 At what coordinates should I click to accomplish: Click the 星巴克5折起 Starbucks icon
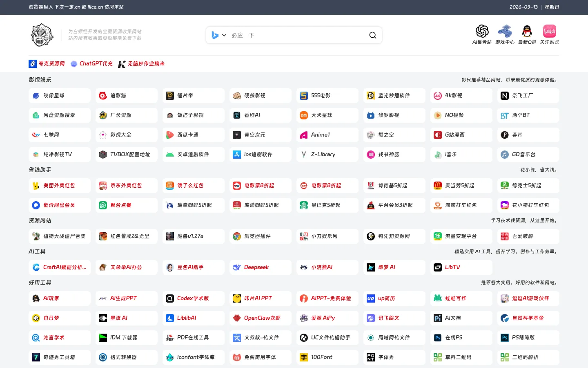point(304,205)
